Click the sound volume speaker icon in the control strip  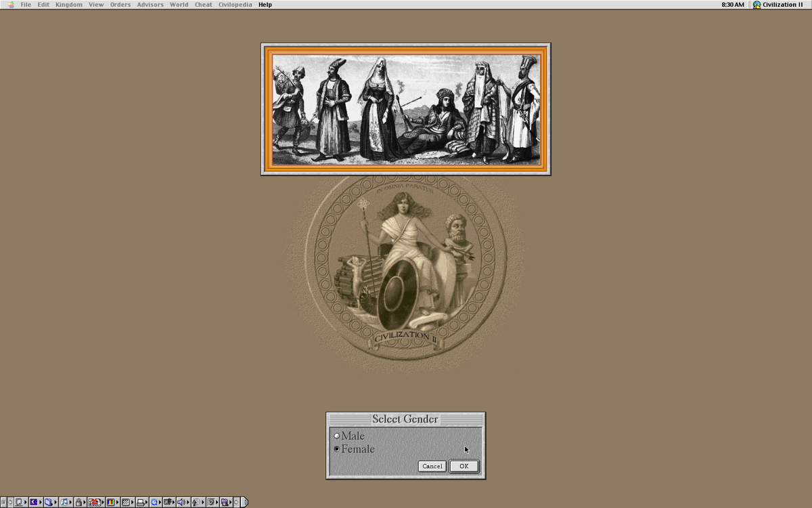(181, 503)
